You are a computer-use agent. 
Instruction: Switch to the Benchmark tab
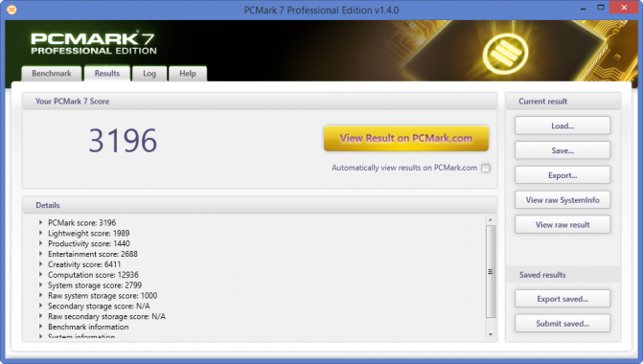click(x=51, y=74)
